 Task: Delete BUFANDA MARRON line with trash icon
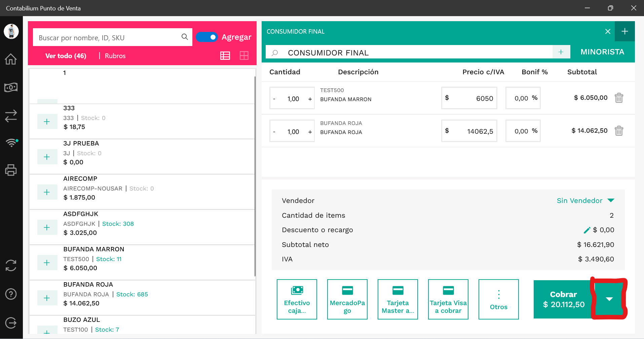click(x=619, y=98)
